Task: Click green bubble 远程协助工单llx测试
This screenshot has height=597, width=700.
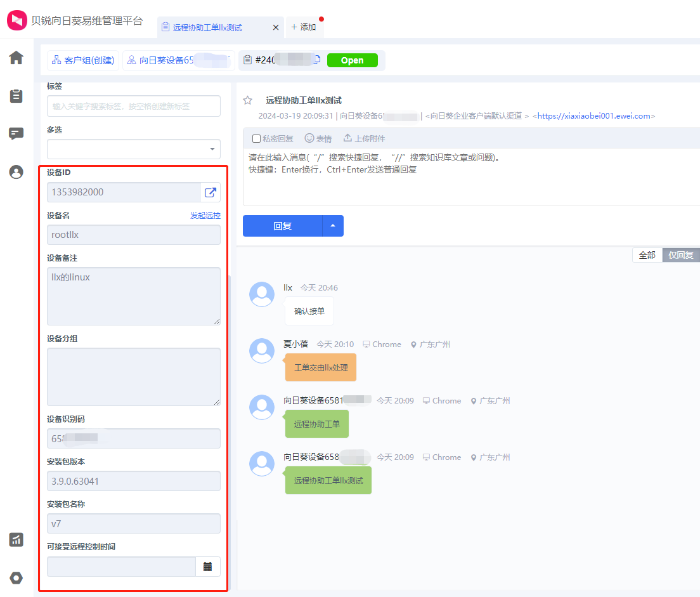Action: pyautogui.click(x=328, y=480)
